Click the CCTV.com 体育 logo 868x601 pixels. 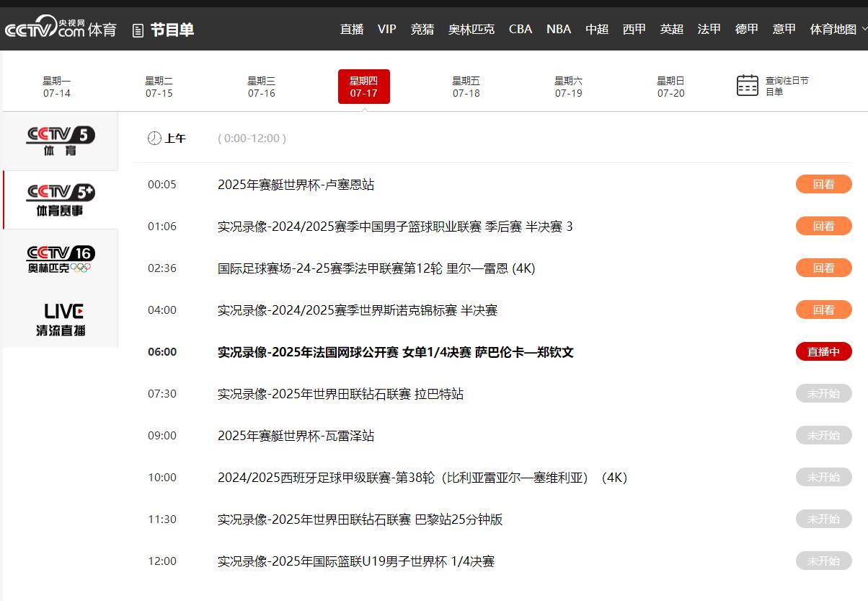(60, 29)
